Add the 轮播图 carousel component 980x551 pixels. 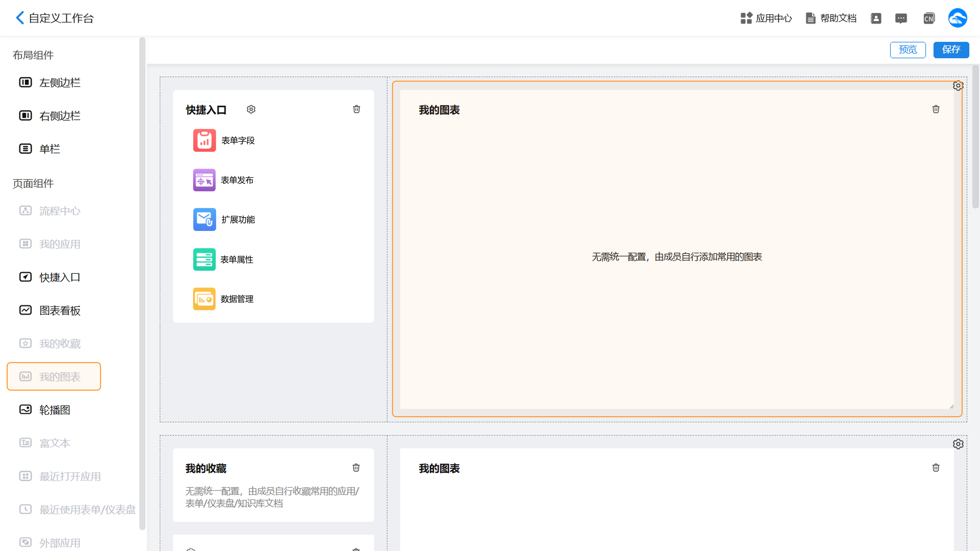pyautogui.click(x=44, y=410)
